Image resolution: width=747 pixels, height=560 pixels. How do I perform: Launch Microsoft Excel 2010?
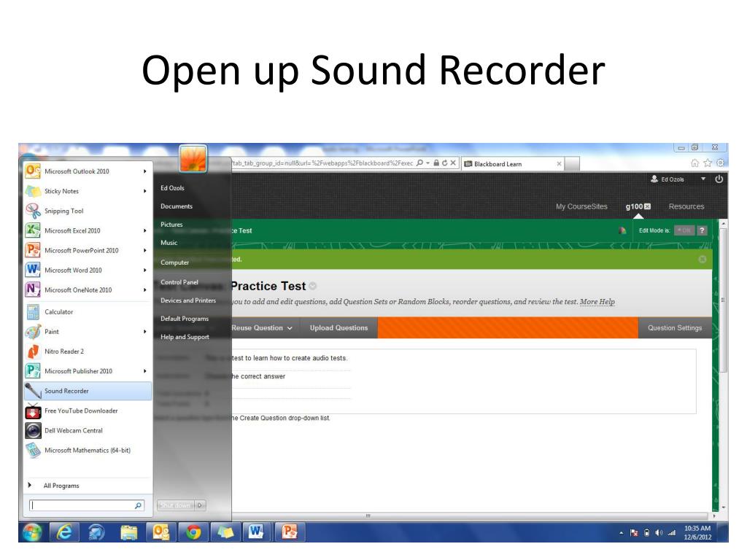88,230
